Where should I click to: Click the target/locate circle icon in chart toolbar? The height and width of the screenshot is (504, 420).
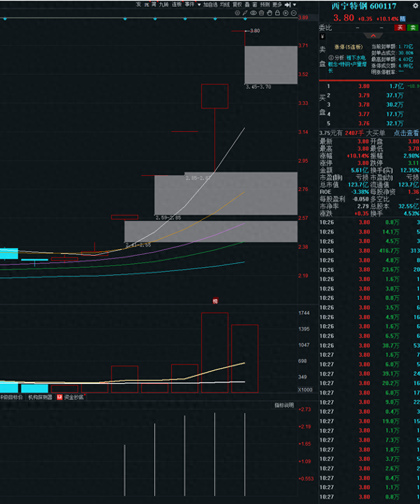pyautogui.click(x=237, y=13)
